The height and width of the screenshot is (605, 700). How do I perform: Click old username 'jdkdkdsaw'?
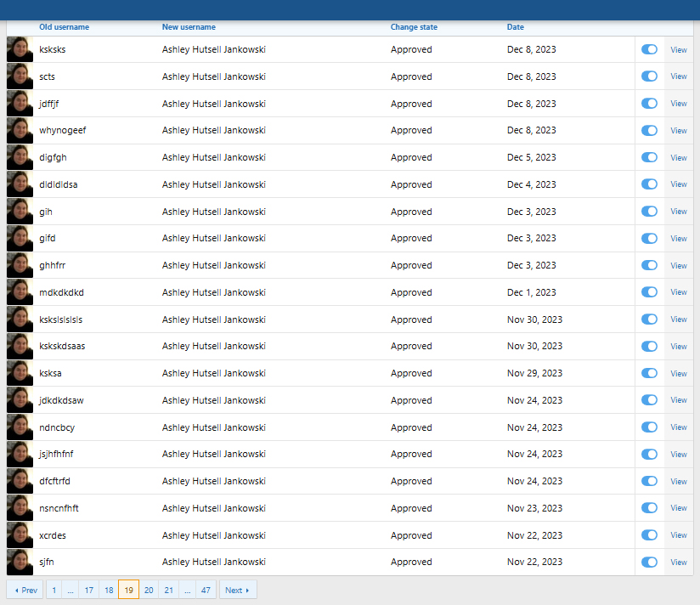click(61, 400)
